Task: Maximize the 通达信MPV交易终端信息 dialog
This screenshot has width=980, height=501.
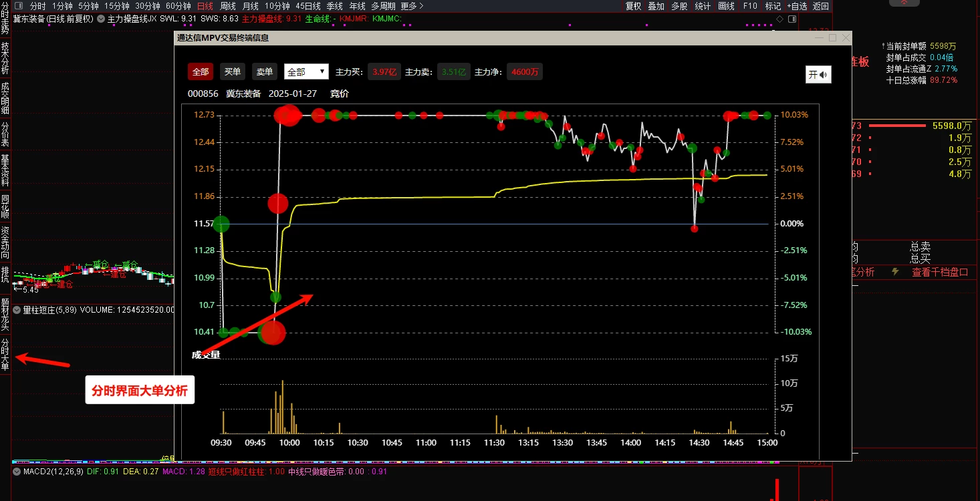Action: 832,38
